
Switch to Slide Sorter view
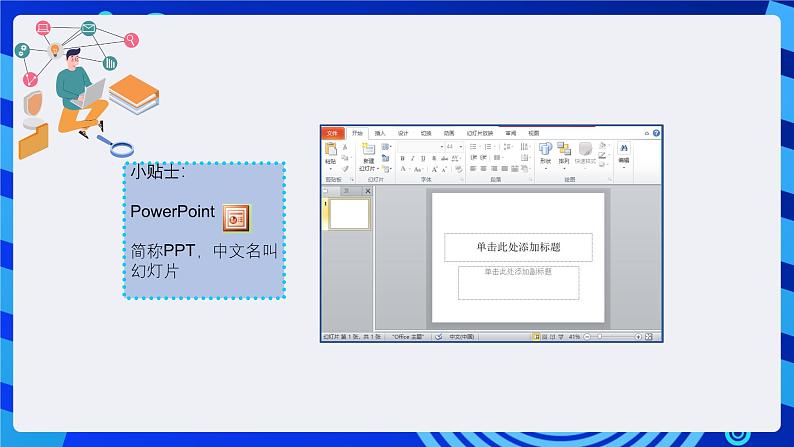545,337
